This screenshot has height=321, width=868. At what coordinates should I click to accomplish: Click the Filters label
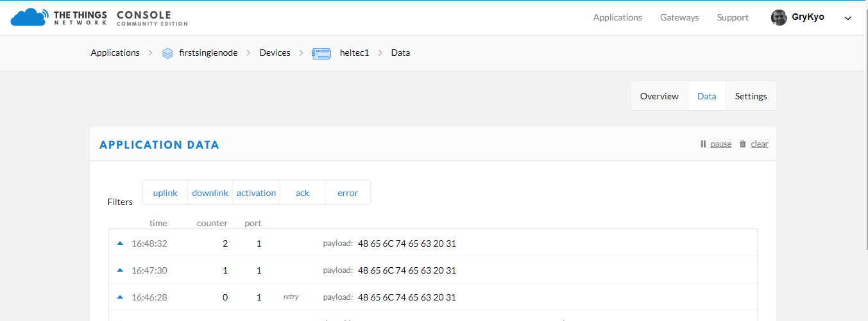120,202
